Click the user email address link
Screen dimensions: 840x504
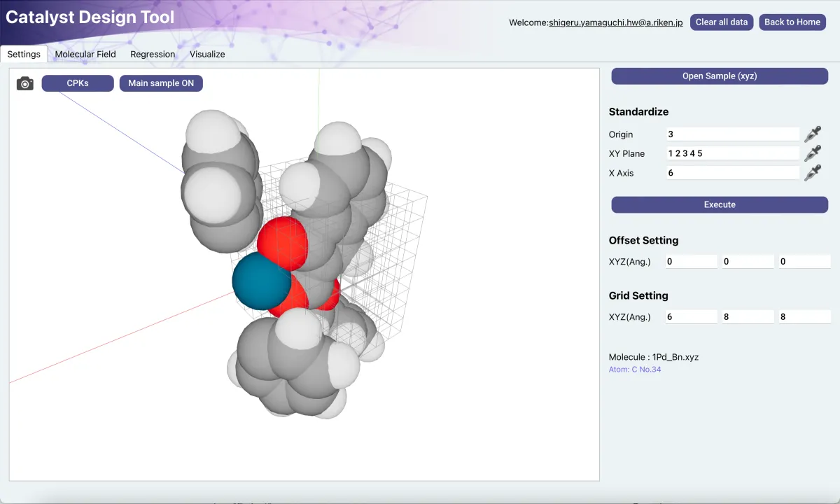tap(615, 22)
